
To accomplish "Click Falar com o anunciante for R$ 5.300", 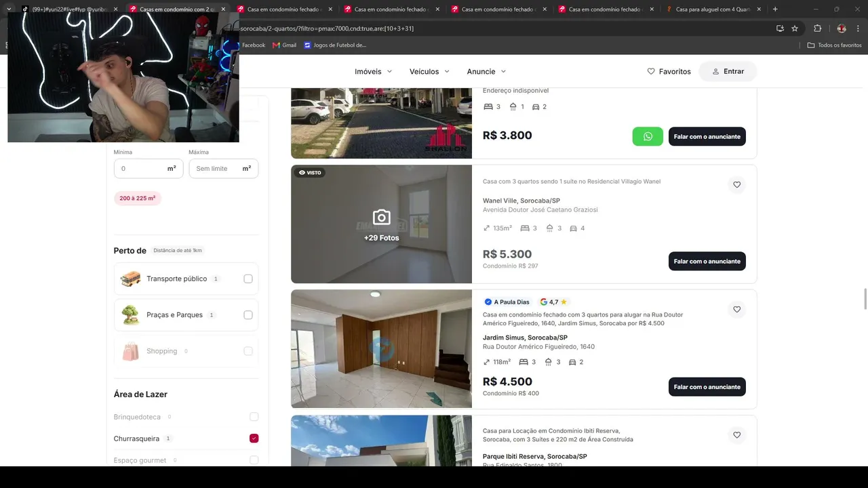I will (707, 261).
